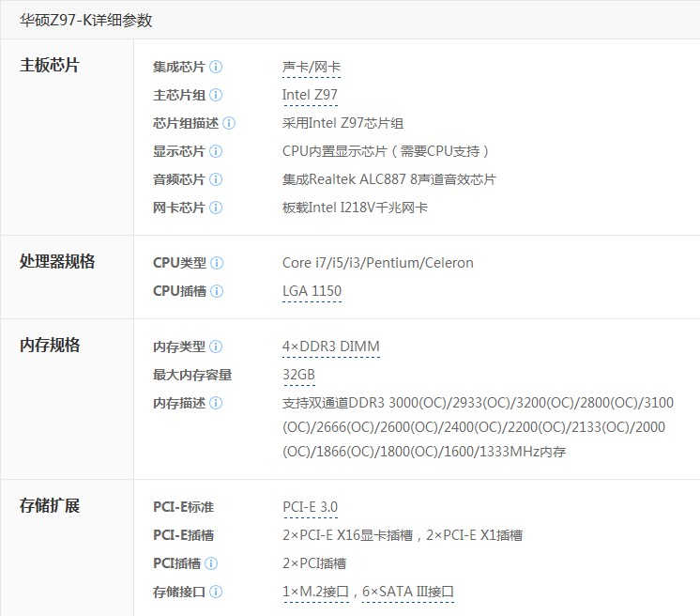Image resolution: width=700 pixels, height=616 pixels.
Task: Open the 4×DDR3 DIMM link
Action: point(331,346)
